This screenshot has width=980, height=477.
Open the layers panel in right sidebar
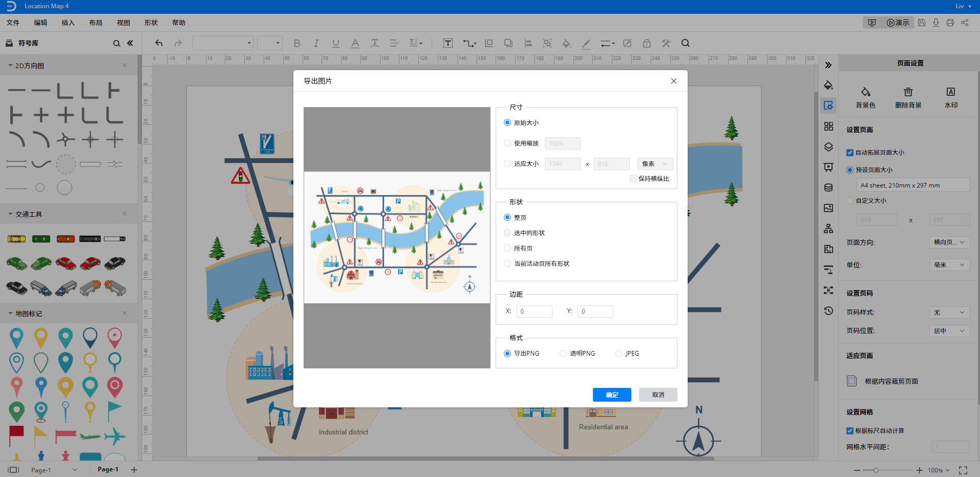coord(828,147)
